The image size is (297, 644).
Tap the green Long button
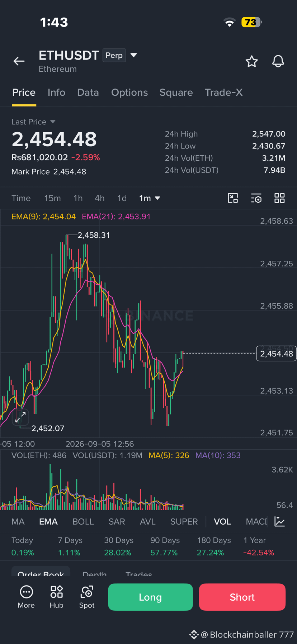pyautogui.click(x=150, y=597)
